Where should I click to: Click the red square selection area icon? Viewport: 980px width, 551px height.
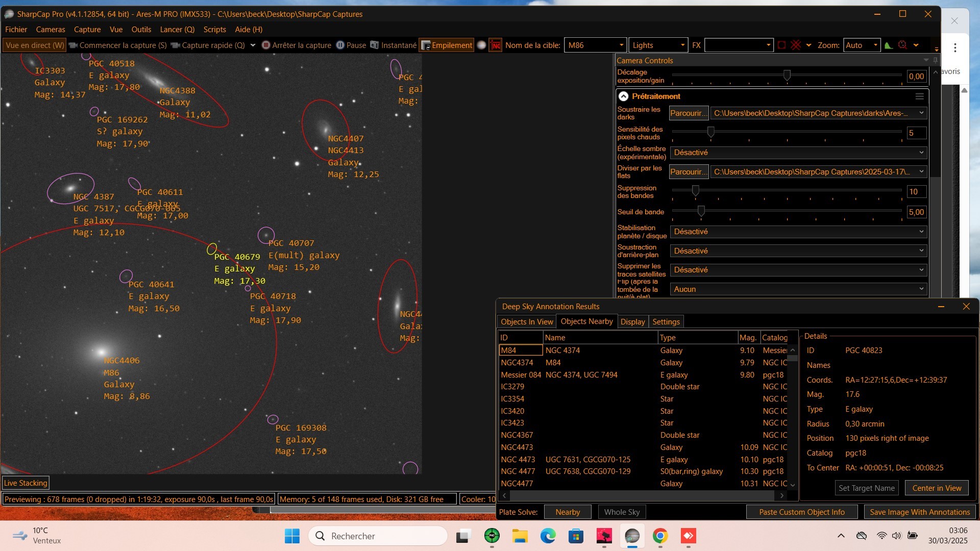pyautogui.click(x=781, y=45)
